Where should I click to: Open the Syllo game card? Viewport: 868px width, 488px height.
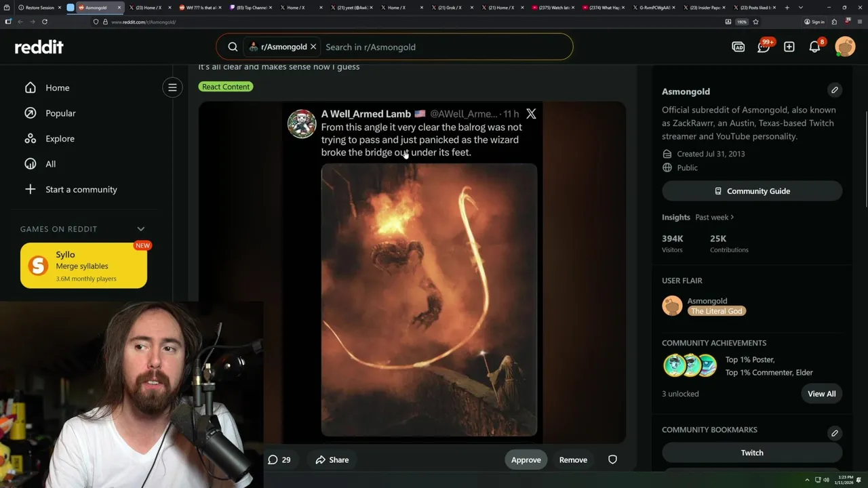83,266
